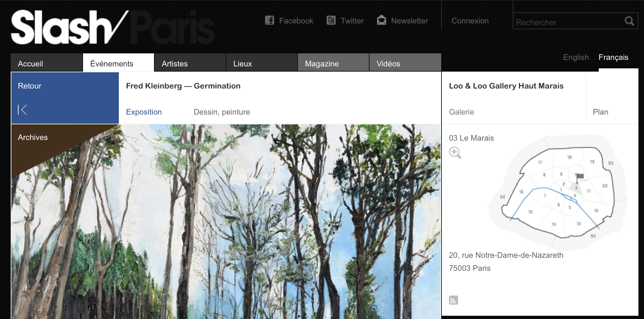Zoom the map with magnifier plus icon
The width and height of the screenshot is (644, 319).
pos(455,153)
